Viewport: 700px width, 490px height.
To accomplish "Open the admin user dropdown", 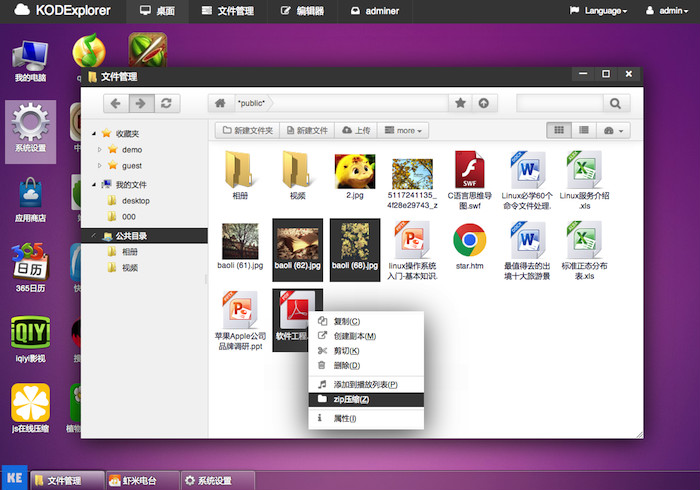I will [667, 11].
